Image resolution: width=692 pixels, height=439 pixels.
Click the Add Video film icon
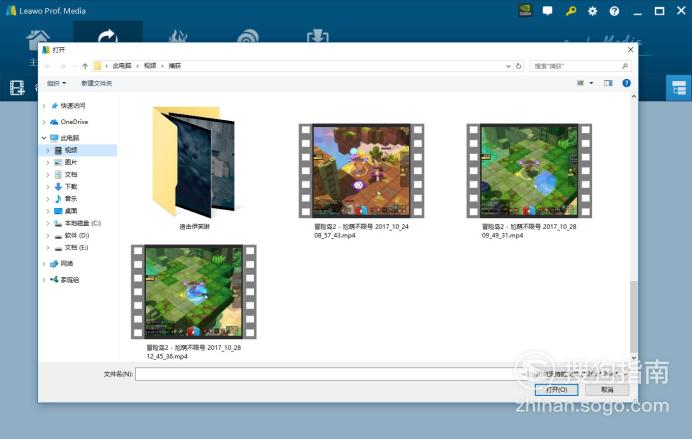pos(17,88)
